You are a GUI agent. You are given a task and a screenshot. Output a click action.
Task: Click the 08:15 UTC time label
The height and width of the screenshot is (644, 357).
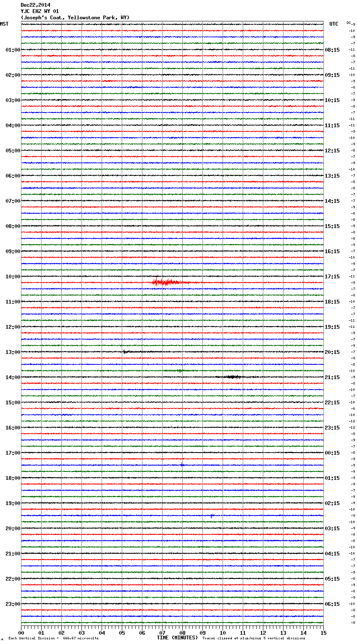332,50
